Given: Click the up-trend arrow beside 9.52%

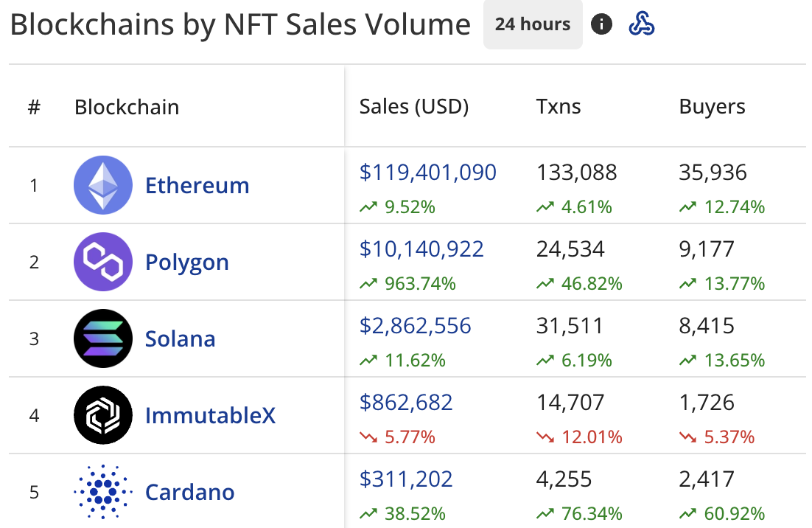Looking at the screenshot, I should (368, 207).
